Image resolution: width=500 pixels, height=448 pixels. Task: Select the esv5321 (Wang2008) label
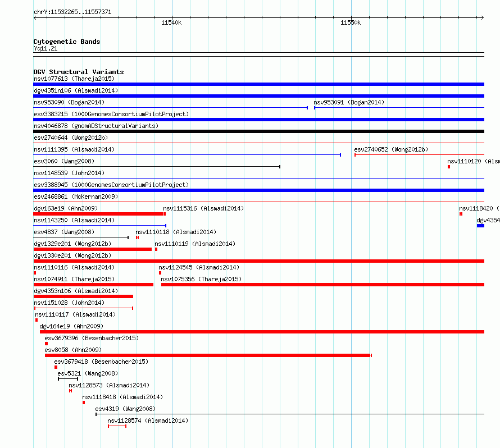click(88, 373)
